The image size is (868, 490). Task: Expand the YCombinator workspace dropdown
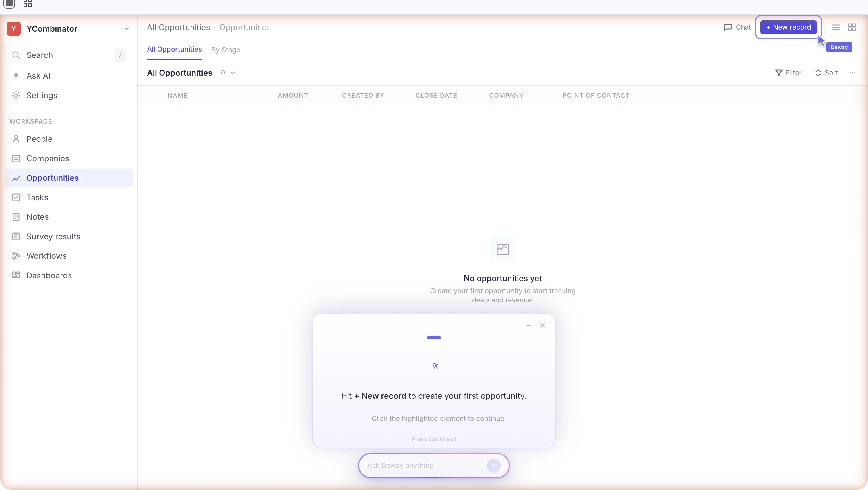point(127,29)
